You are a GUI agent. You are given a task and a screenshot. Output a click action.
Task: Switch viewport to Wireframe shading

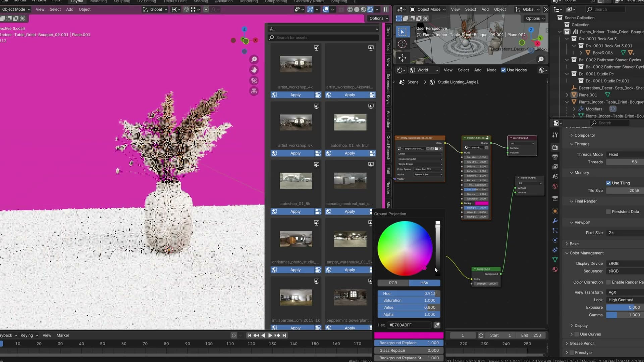coord(350,9)
